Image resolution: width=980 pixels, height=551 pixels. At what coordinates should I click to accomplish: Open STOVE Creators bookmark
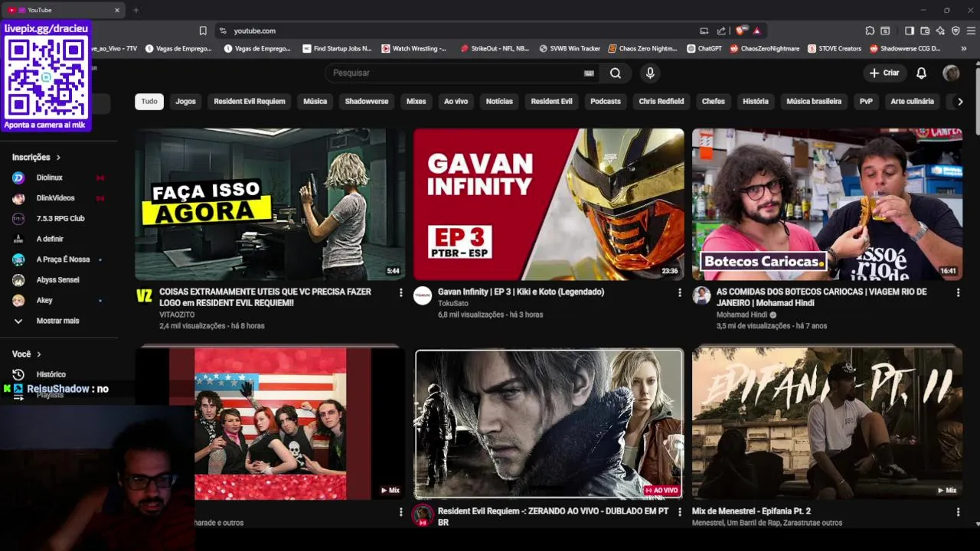coord(834,48)
